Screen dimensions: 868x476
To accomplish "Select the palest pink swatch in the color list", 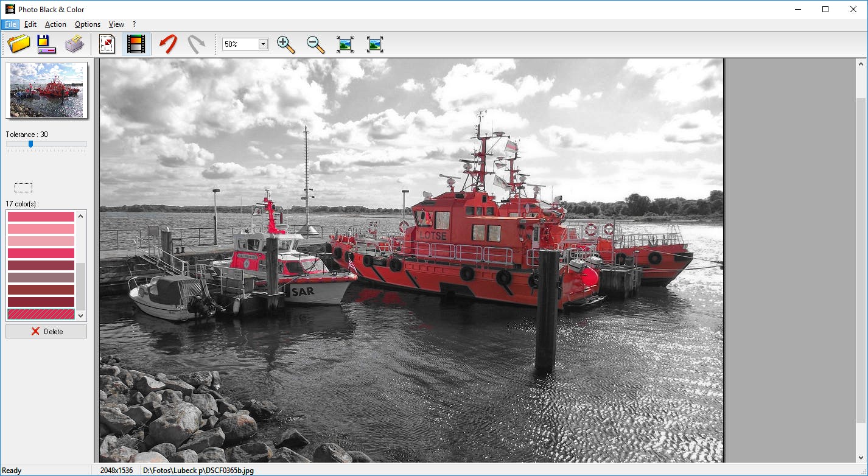I will pos(41,241).
